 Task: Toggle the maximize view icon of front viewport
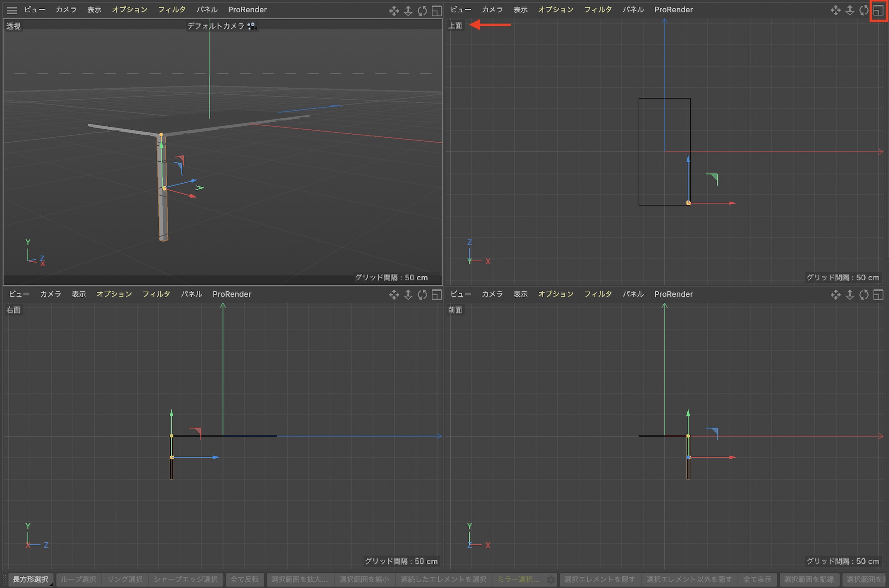tap(878, 295)
